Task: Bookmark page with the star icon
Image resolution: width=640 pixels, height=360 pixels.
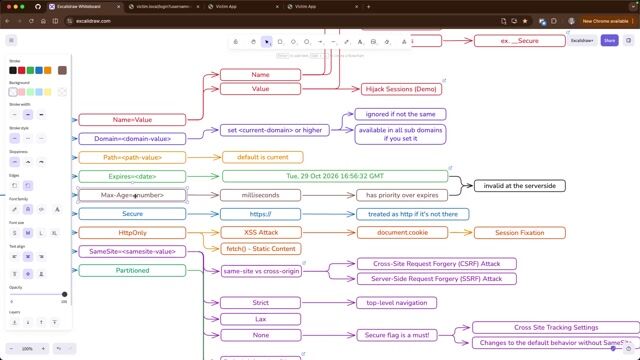Action: [x=525, y=21]
